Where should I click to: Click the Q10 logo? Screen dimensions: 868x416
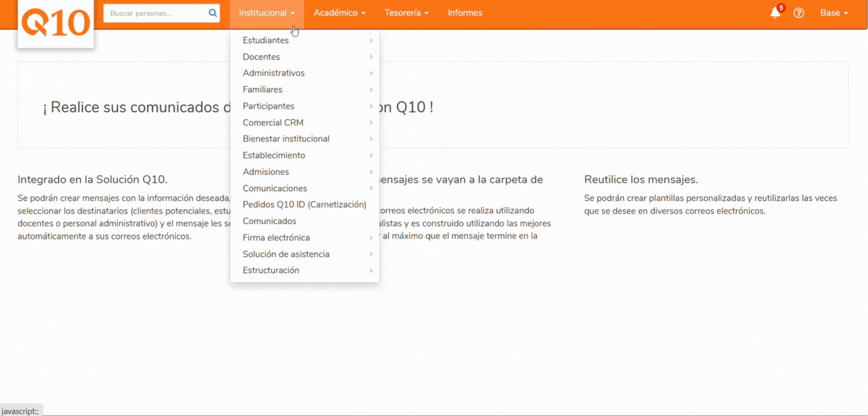[56, 24]
